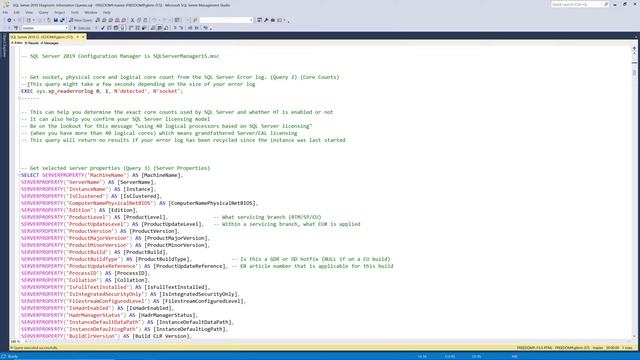640x360 pixels.
Task: Click the Save file icon
Action: 56,20
